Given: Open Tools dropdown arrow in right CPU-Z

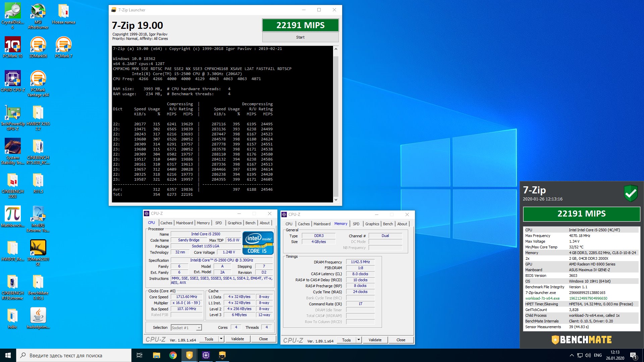Looking at the screenshot, I should pos(359,340).
